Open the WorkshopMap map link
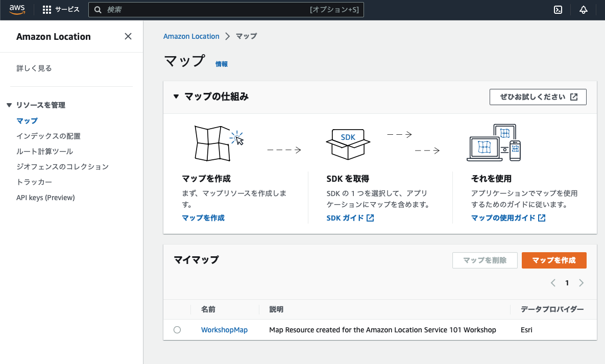 tap(224, 330)
